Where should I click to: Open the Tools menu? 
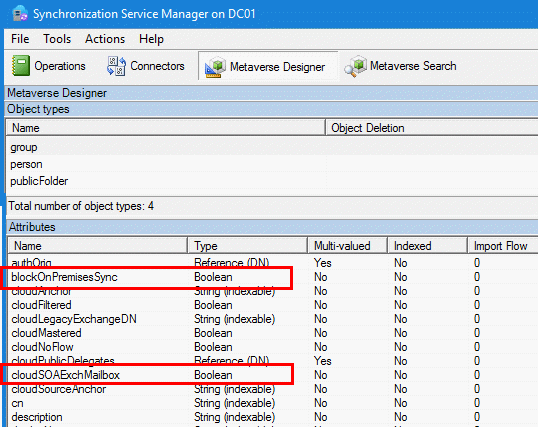pos(57,39)
